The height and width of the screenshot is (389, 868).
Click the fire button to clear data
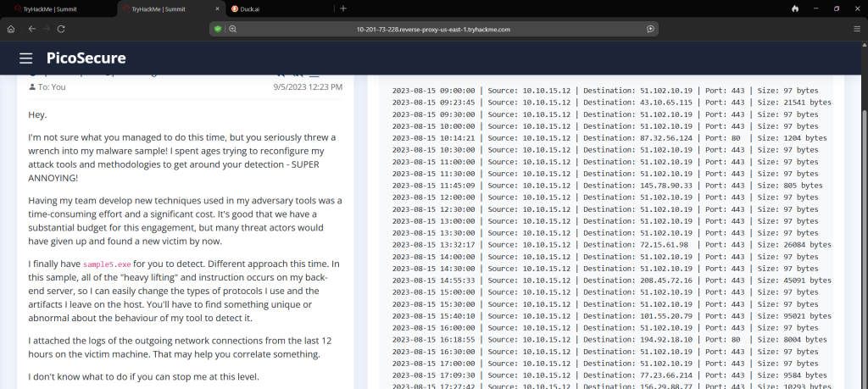pos(794,8)
